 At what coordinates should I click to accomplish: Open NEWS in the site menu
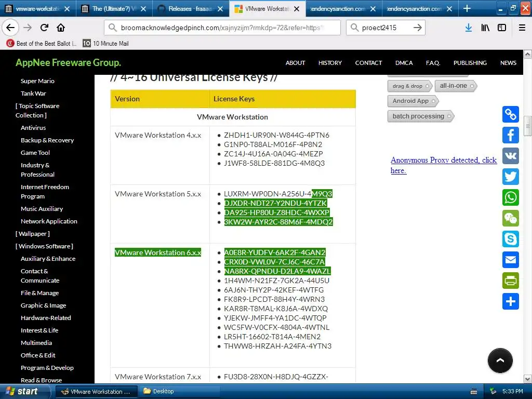tap(508, 63)
